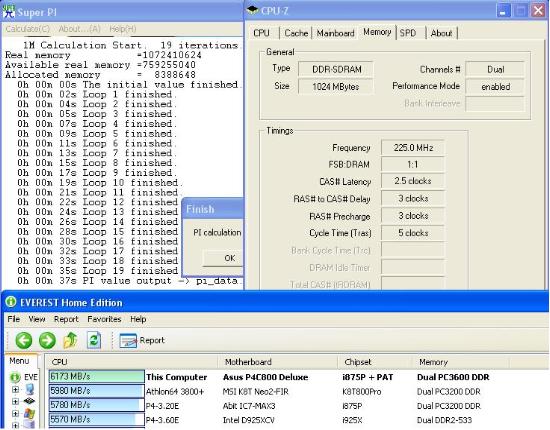Select the Memory tab in CPU-Z

[x=377, y=32]
